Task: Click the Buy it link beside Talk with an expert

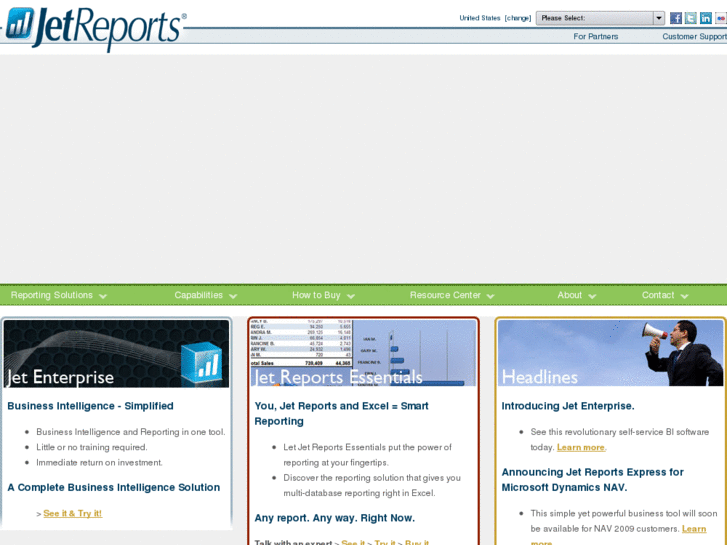Action: (x=417, y=542)
